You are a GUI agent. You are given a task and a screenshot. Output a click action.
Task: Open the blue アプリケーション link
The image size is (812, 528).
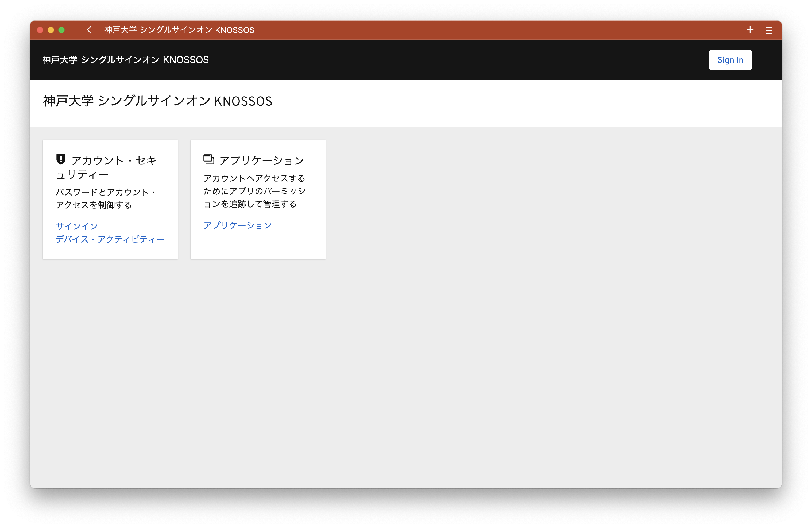[237, 225]
